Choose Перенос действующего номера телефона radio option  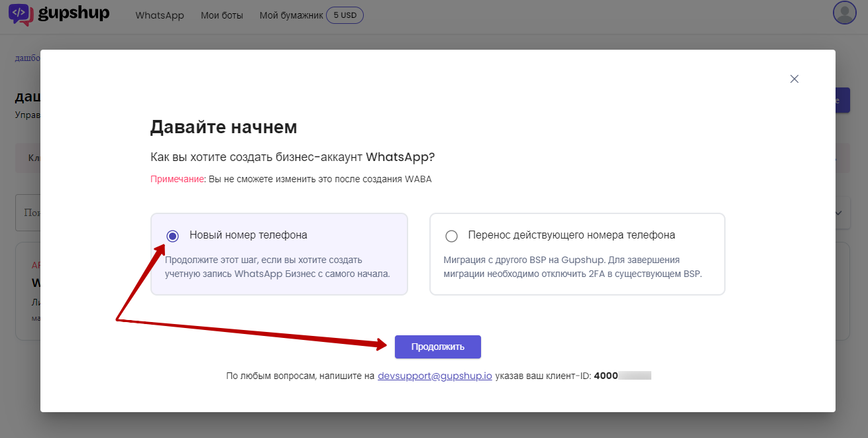[451, 236]
